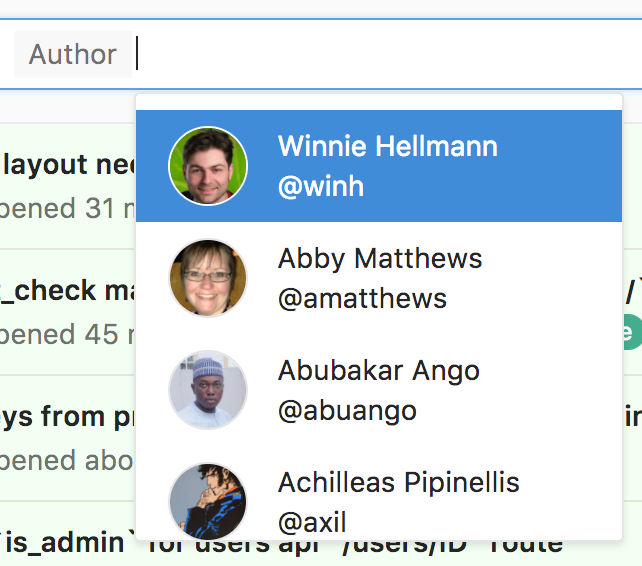Open issue titled 'ys from'

tap(68, 417)
